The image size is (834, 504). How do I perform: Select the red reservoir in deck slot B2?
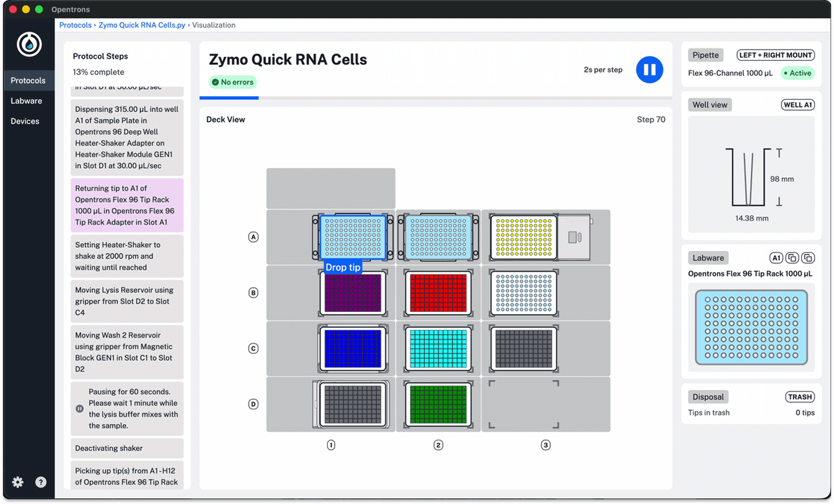pos(438,293)
